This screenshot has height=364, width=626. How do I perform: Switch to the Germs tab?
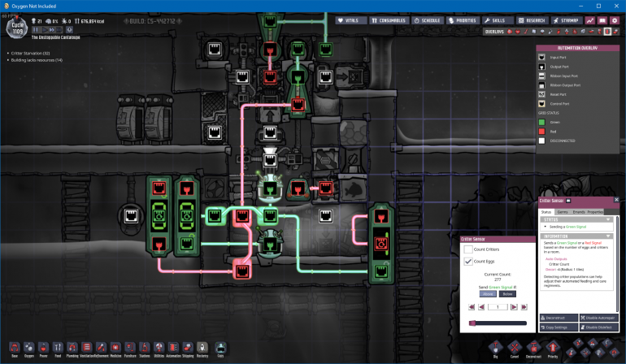point(563,212)
